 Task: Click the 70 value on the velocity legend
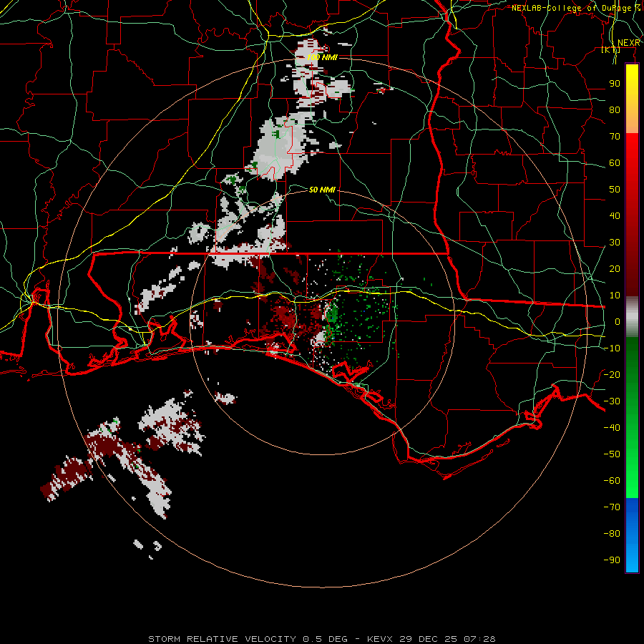pos(615,137)
